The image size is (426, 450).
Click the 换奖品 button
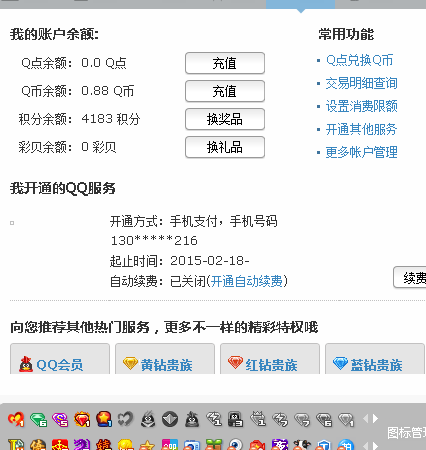click(225, 119)
